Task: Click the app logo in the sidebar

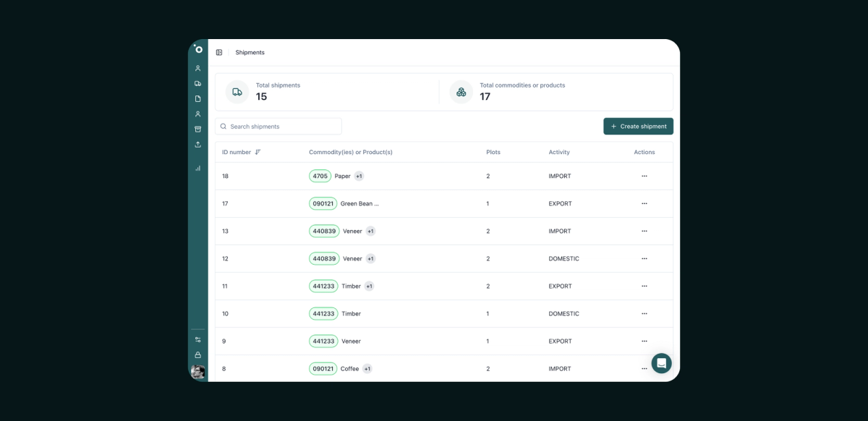Action: [198, 48]
